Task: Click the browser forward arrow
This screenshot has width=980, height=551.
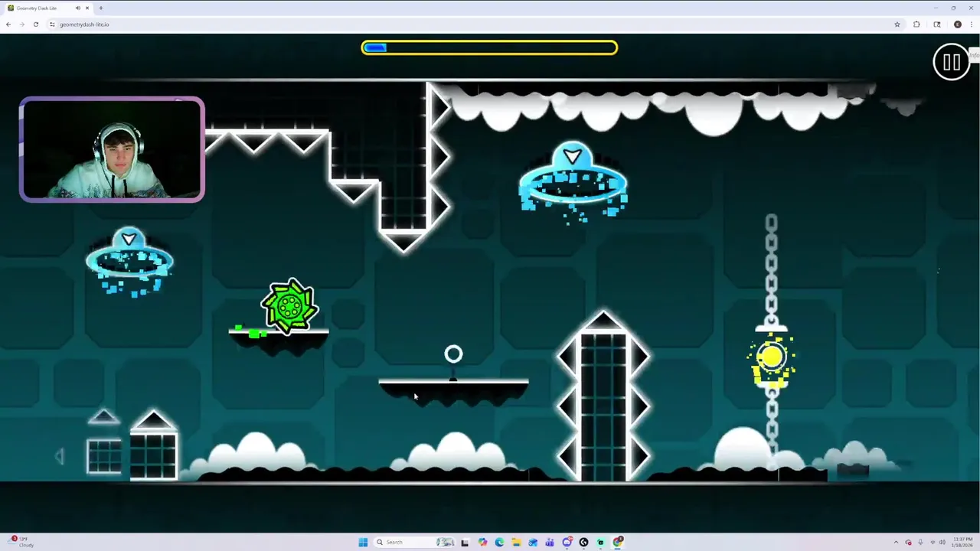Action: point(22,24)
